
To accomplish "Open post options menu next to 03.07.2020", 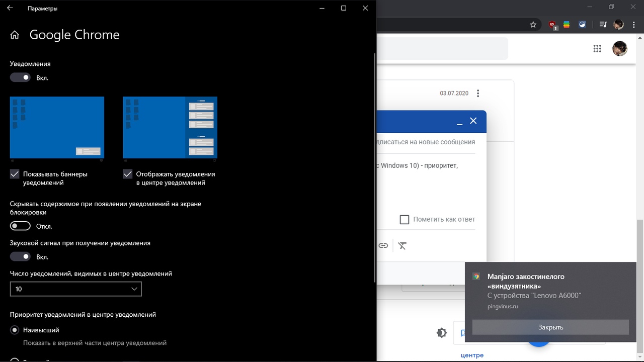I will [x=478, y=93].
